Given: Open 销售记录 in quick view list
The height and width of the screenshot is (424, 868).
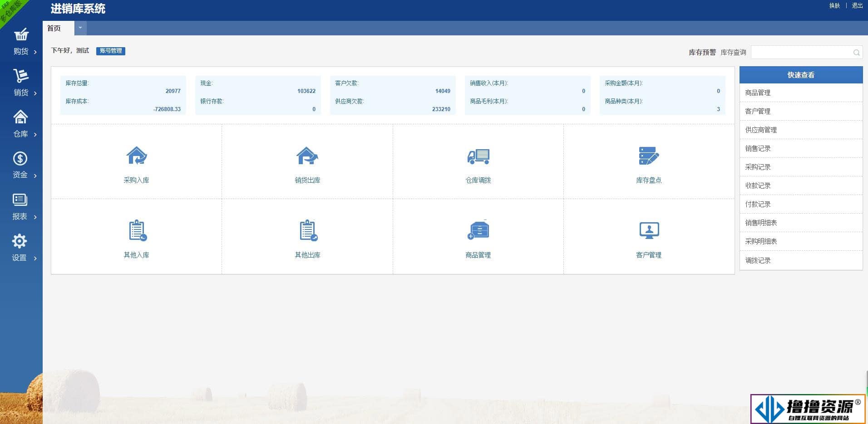Looking at the screenshot, I should pos(801,148).
